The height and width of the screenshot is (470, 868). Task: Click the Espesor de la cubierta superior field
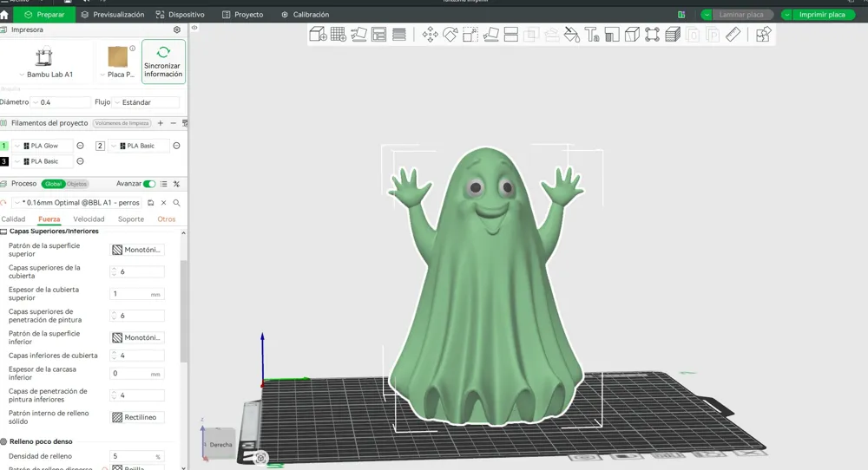pyautogui.click(x=137, y=294)
